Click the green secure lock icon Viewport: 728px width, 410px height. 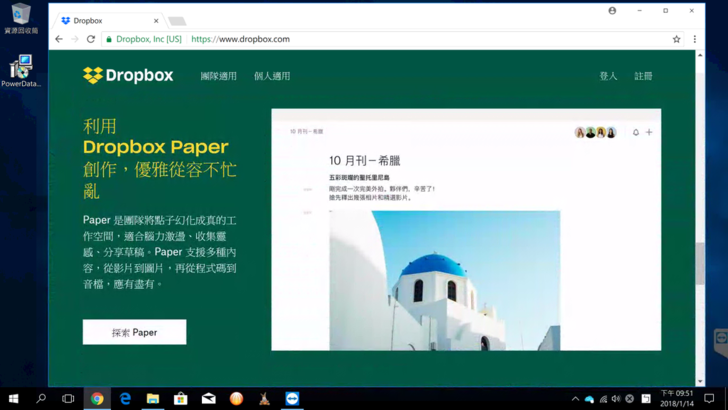point(109,39)
